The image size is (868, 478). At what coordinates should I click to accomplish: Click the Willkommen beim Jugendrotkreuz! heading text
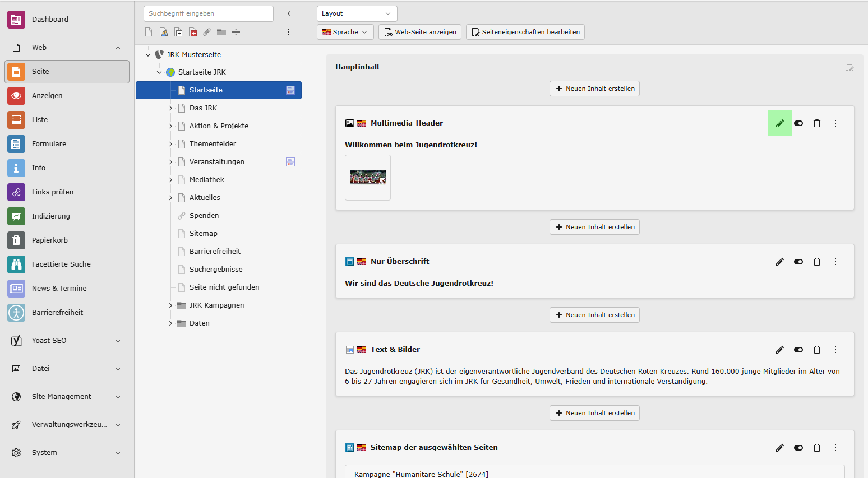coord(411,145)
